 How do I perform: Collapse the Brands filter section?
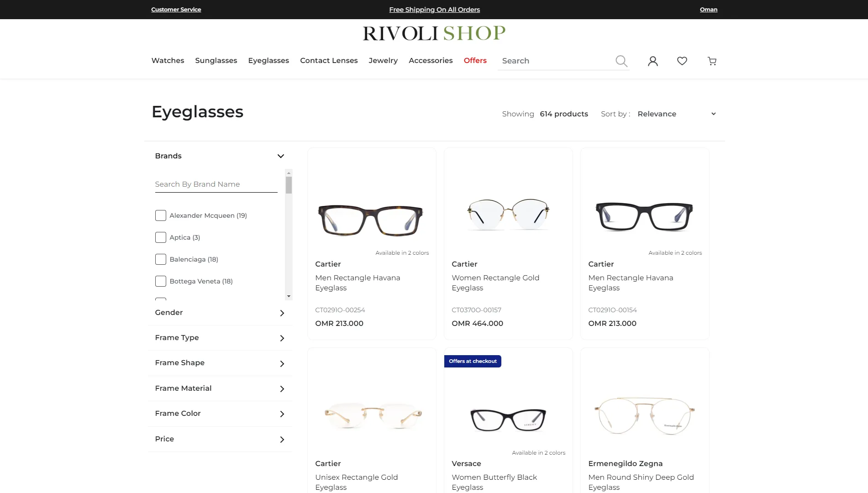pyautogui.click(x=281, y=156)
